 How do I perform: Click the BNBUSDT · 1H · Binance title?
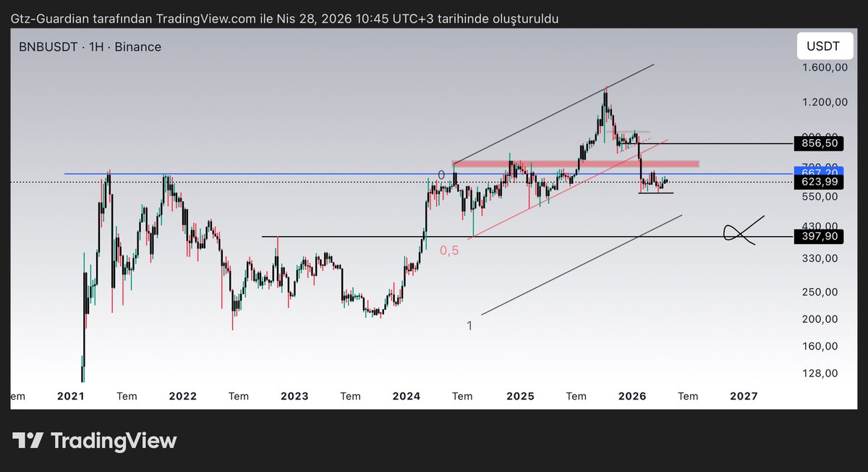click(90, 47)
